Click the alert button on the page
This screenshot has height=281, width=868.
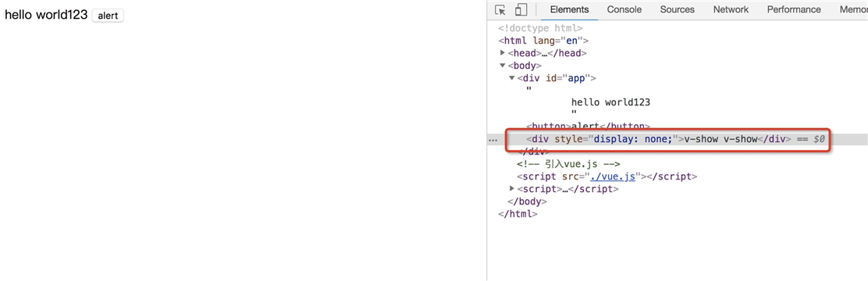tap(108, 16)
